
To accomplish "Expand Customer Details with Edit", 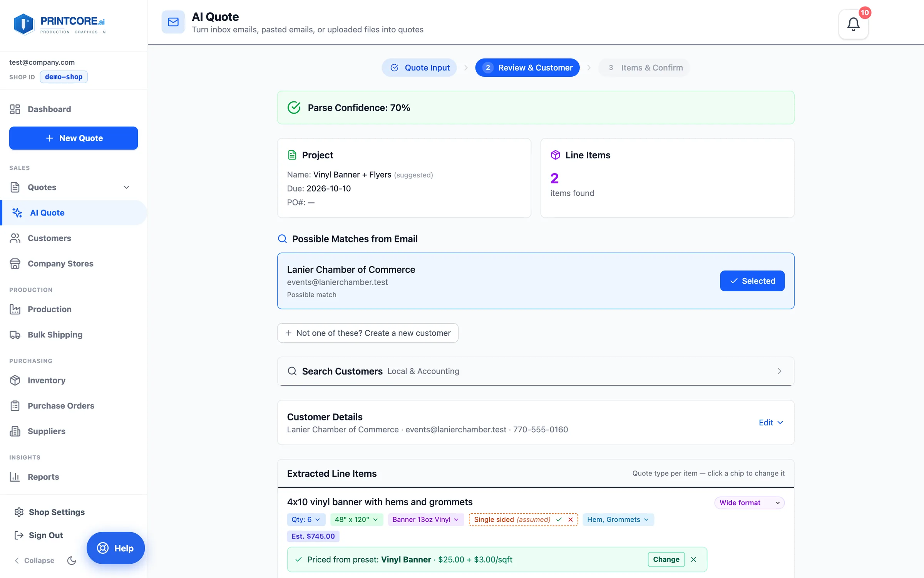I will point(771,422).
